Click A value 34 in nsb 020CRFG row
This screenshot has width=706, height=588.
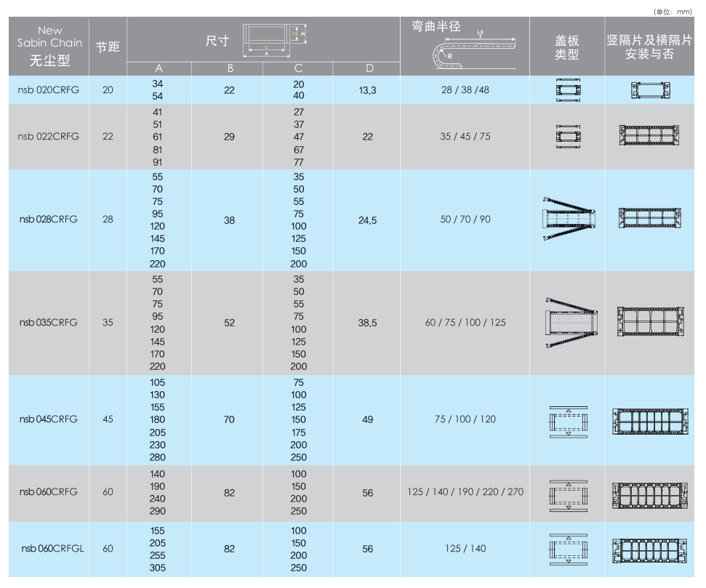click(x=157, y=84)
